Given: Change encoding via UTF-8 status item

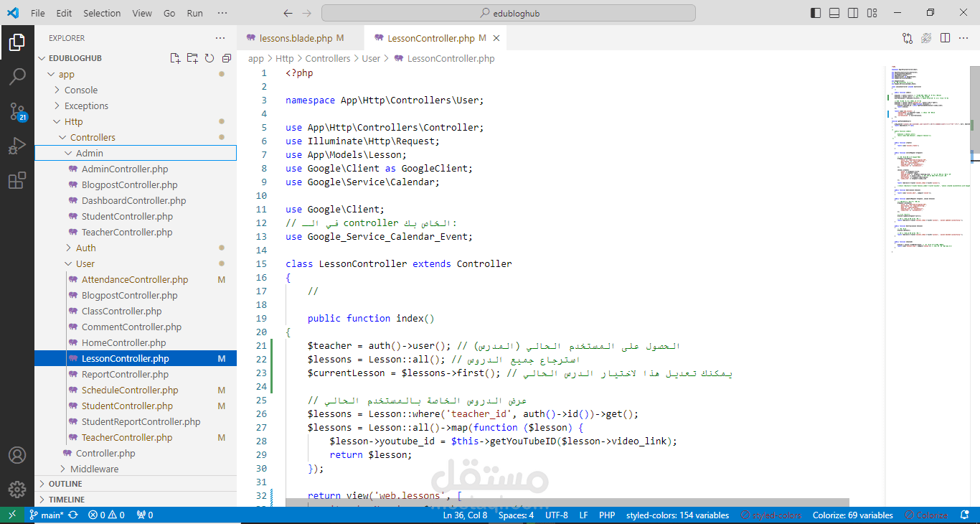Looking at the screenshot, I should pyautogui.click(x=557, y=515).
